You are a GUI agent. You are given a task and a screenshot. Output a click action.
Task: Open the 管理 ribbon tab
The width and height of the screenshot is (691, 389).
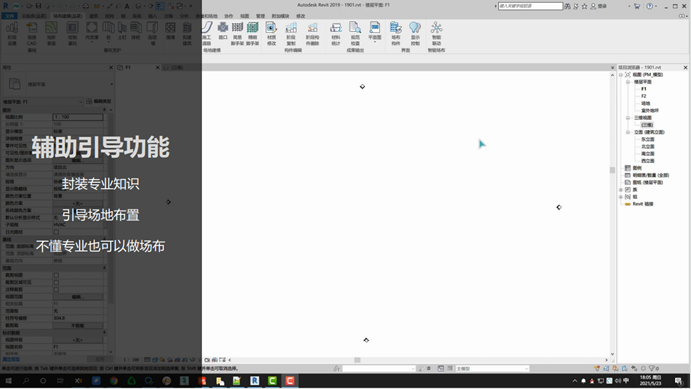[260, 16]
